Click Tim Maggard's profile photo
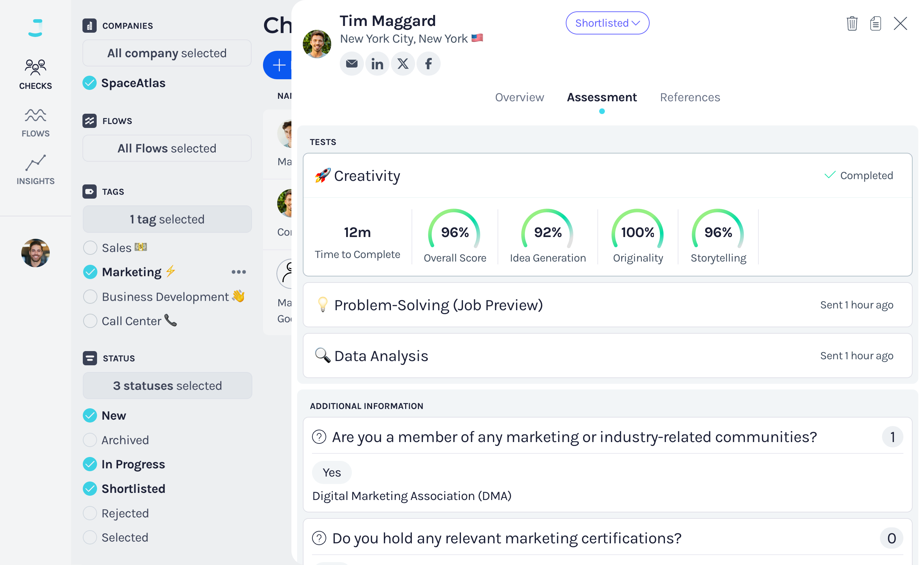 (x=317, y=43)
